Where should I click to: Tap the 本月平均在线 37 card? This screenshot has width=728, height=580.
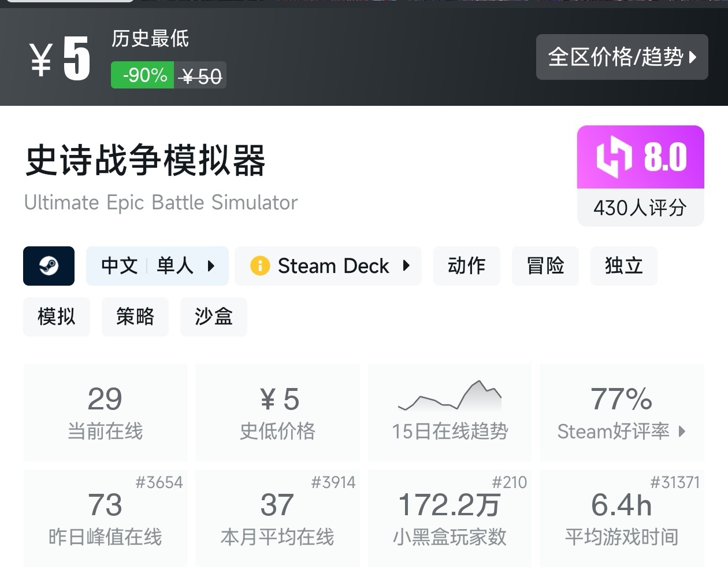277,518
